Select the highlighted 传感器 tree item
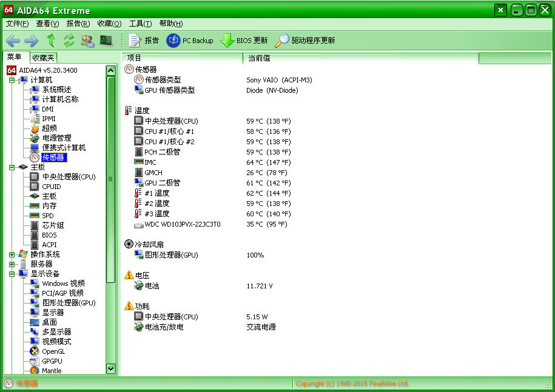Image resolution: width=555 pixels, height=392 pixels. [53, 158]
